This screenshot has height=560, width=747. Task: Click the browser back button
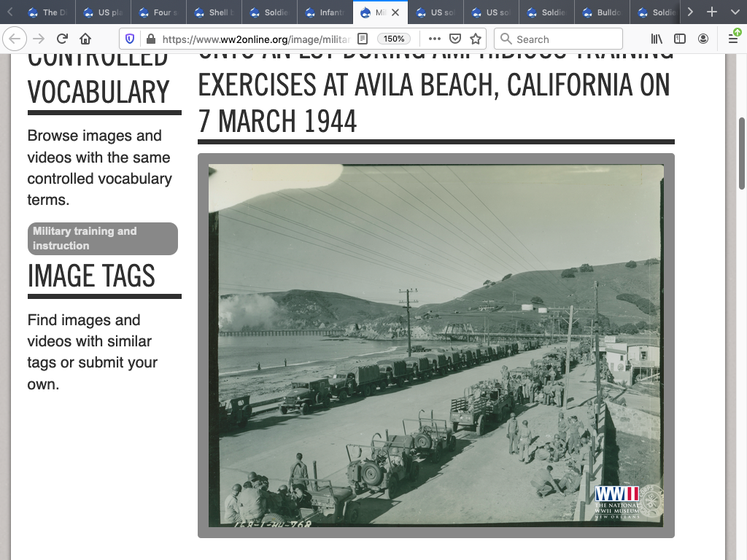point(15,39)
